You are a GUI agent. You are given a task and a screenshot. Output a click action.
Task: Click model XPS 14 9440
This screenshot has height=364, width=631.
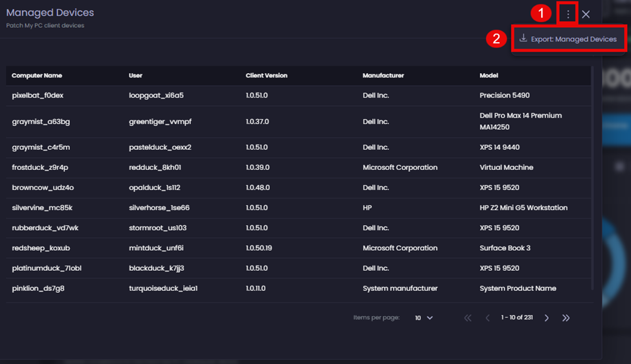click(500, 147)
